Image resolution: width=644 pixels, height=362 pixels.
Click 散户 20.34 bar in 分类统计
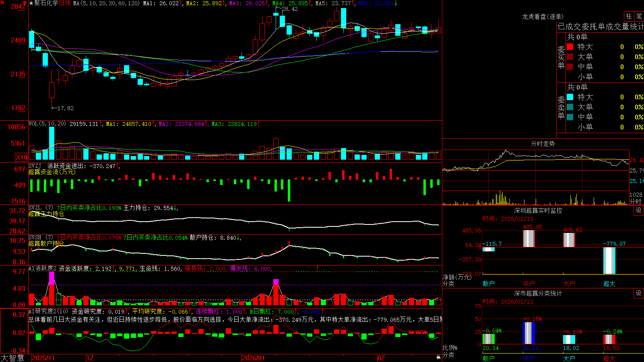pyautogui.click(x=489, y=339)
